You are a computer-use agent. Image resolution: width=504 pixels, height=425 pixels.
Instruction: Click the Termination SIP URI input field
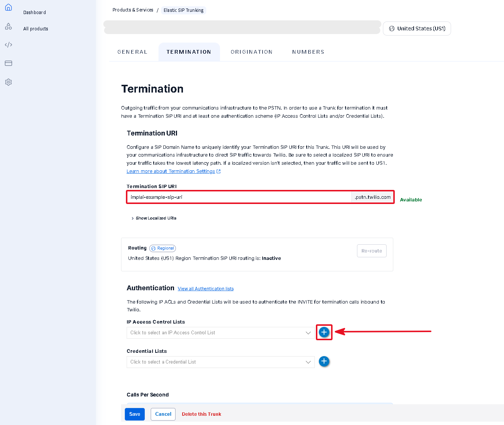coord(239,197)
